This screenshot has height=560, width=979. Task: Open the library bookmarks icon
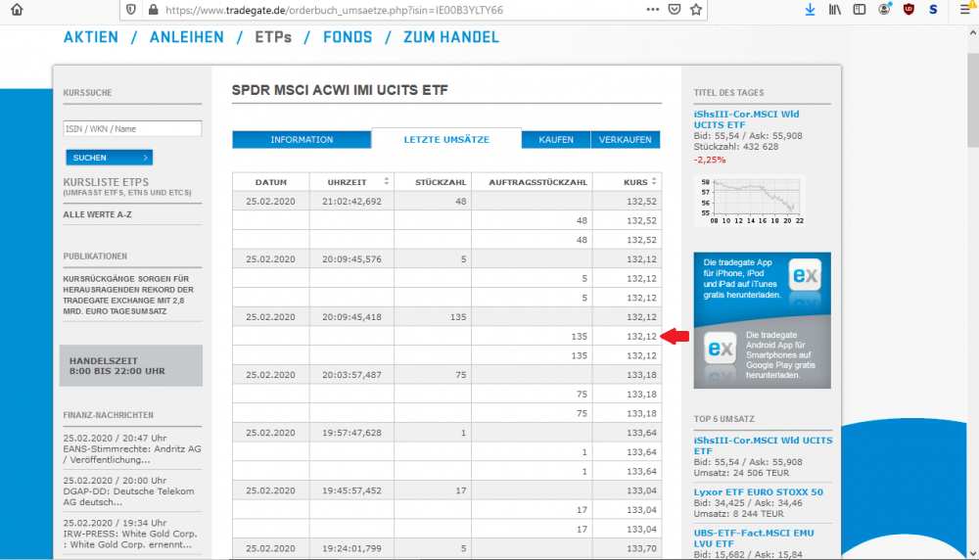835,10
